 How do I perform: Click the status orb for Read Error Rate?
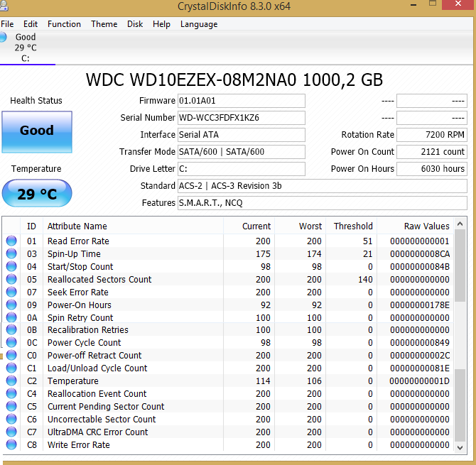coord(11,241)
